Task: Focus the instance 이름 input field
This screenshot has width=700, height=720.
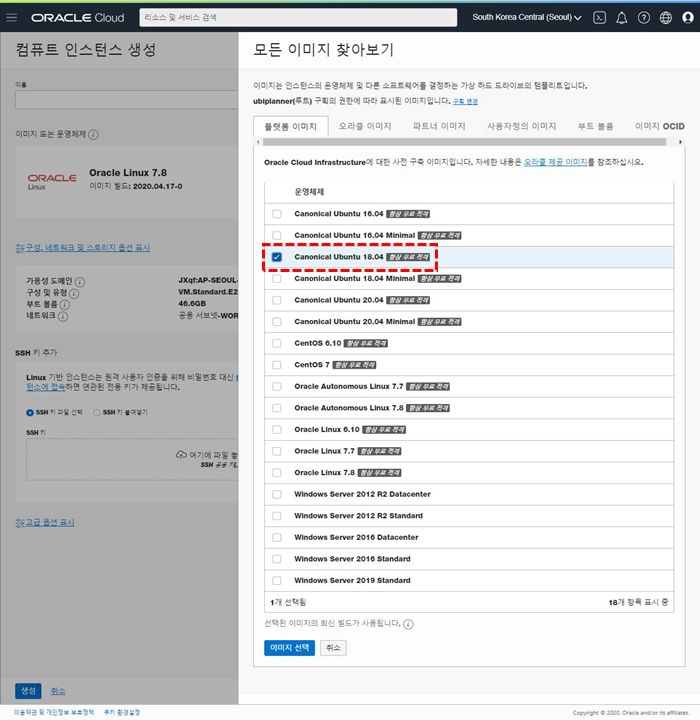Action: coord(127,100)
